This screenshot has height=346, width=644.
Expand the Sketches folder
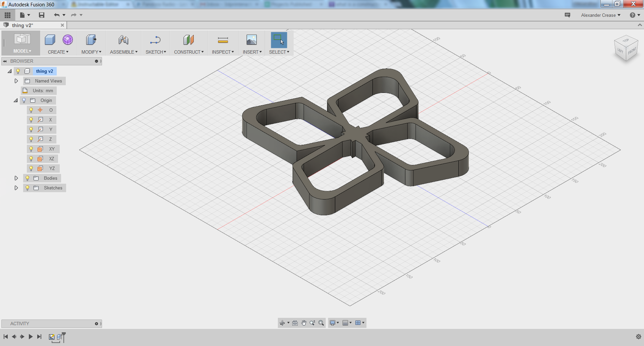coord(16,188)
